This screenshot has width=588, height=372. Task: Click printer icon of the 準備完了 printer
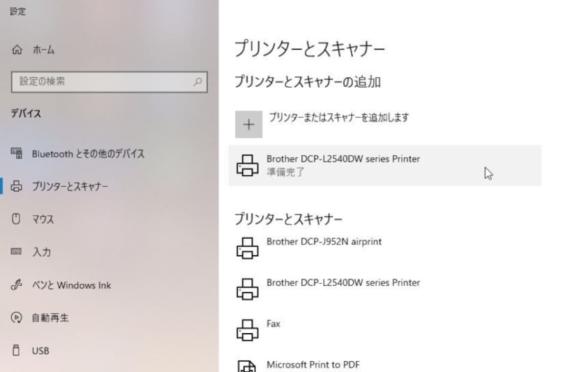pyautogui.click(x=247, y=165)
